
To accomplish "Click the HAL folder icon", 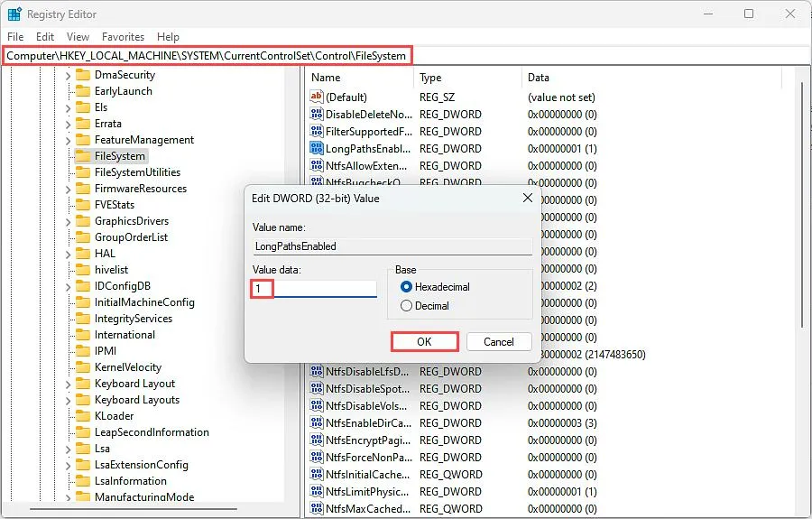I will point(83,254).
